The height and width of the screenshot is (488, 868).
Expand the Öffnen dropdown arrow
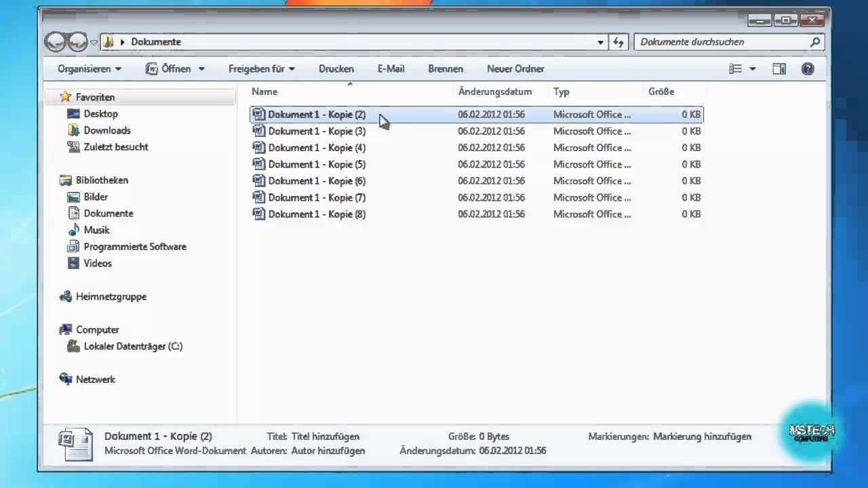tap(201, 69)
